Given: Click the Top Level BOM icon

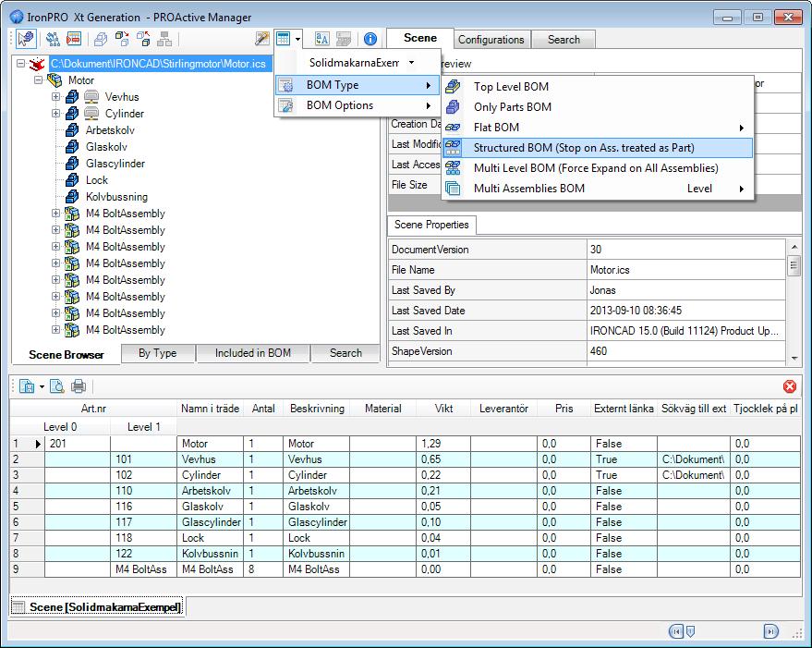Looking at the screenshot, I should (453, 87).
